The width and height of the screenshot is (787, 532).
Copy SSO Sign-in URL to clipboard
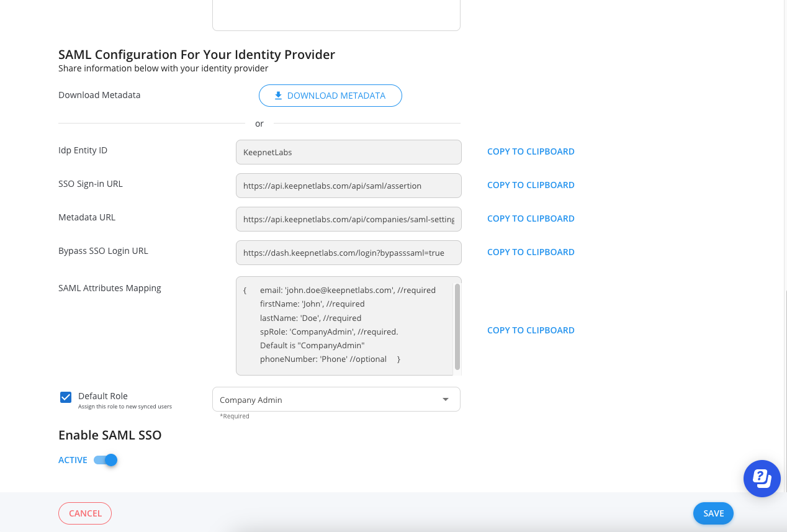point(531,185)
